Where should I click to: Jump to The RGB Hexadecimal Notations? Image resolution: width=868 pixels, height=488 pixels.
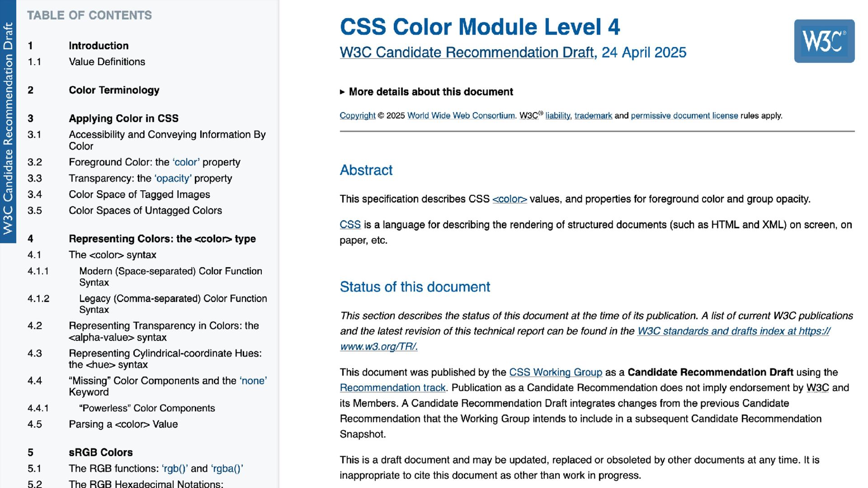click(x=146, y=483)
